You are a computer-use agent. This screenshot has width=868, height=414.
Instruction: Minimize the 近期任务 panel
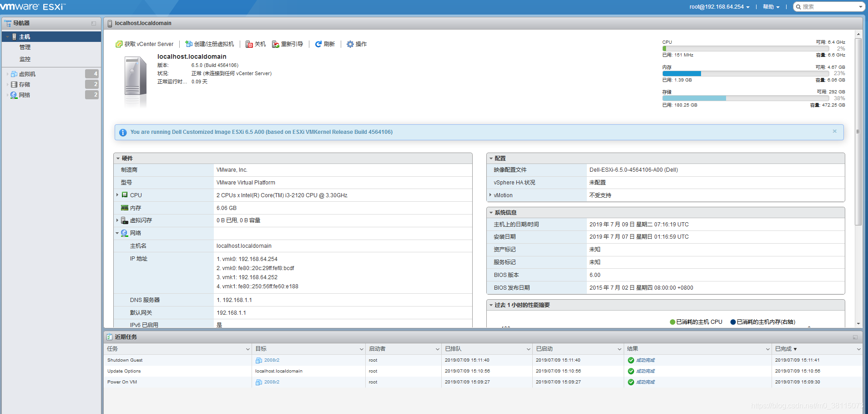point(855,337)
